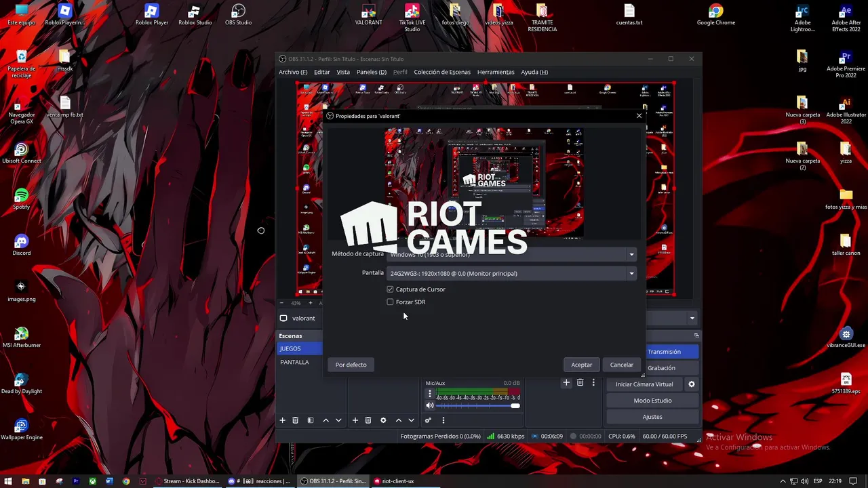Open audio mixer three-dot menu at toolbar
868x488 pixels.
(x=443, y=420)
